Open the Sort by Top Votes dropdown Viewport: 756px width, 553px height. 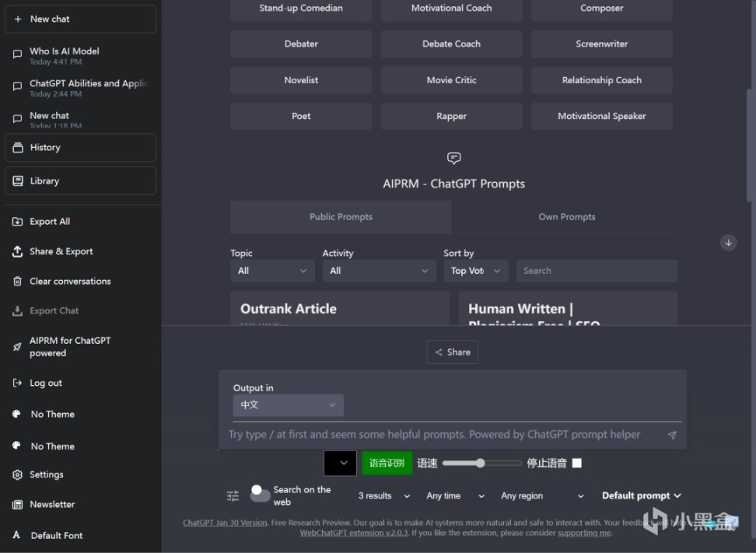[x=475, y=271]
